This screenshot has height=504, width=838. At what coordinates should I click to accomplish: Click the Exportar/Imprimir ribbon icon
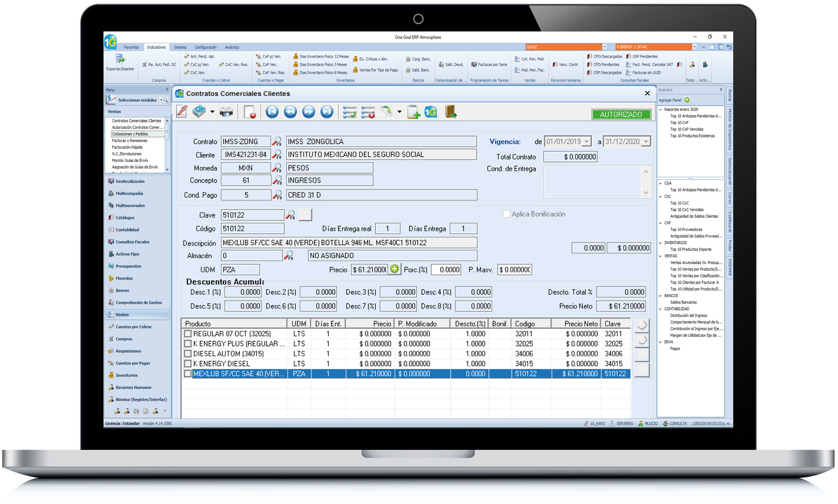tap(120, 62)
